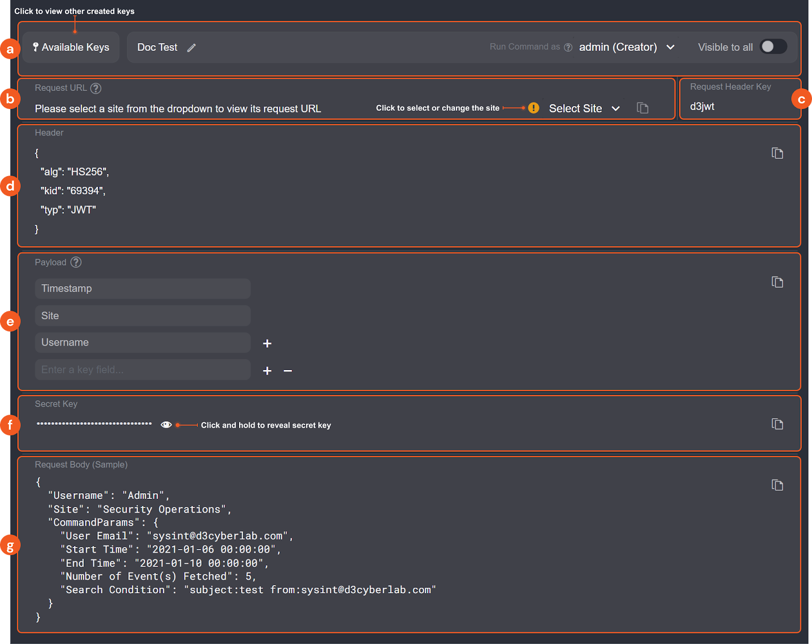This screenshot has width=812, height=644.
Task: Open the Payload help icon
Action: click(76, 262)
